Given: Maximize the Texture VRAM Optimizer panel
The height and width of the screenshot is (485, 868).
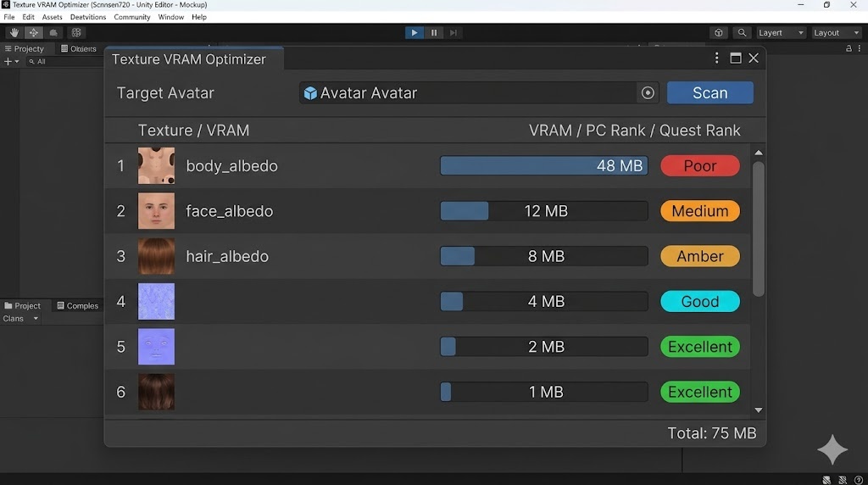Looking at the screenshot, I should [735, 59].
